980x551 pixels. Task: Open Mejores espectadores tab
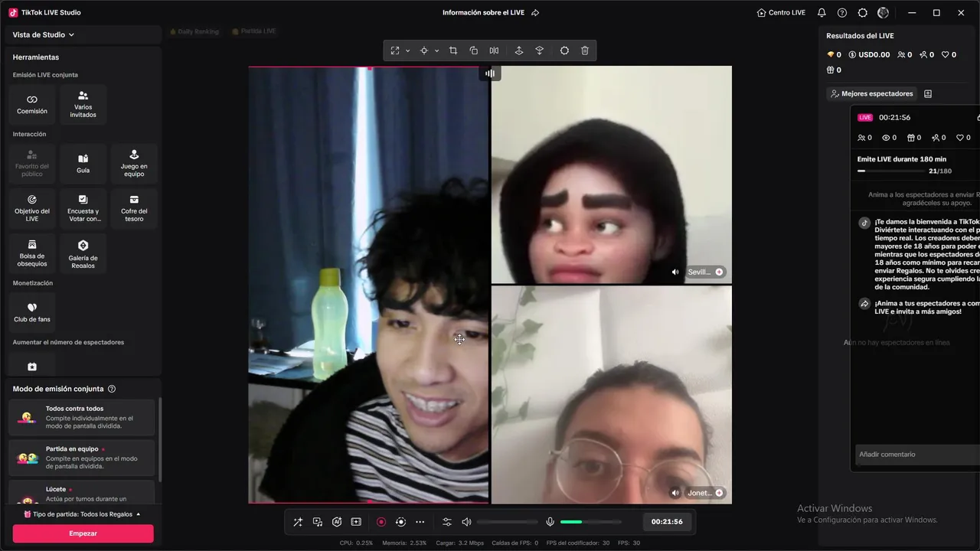click(872, 93)
